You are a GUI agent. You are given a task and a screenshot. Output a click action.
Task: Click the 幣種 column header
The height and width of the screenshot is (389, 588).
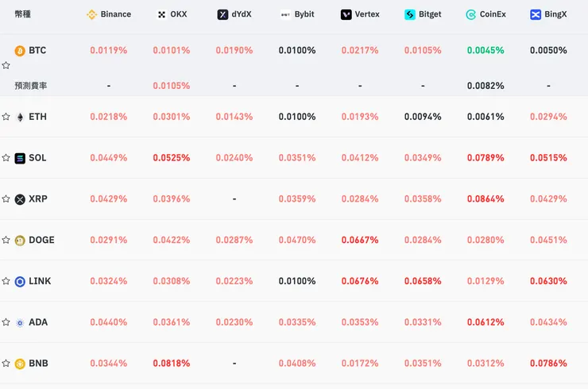pos(22,14)
